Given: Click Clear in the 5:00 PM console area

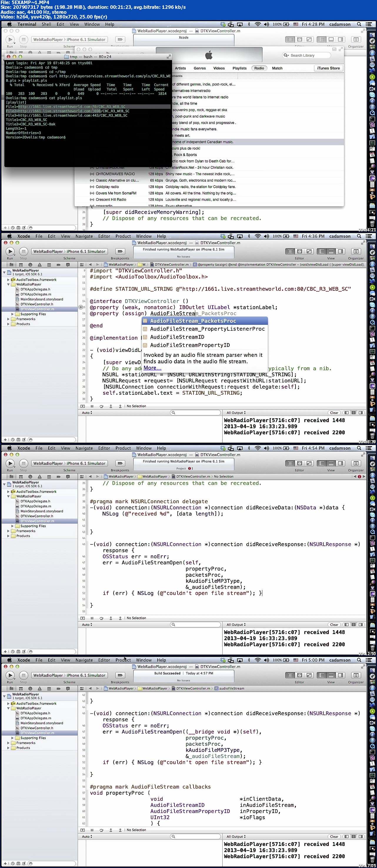Looking at the screenshot, I should 334,837.
